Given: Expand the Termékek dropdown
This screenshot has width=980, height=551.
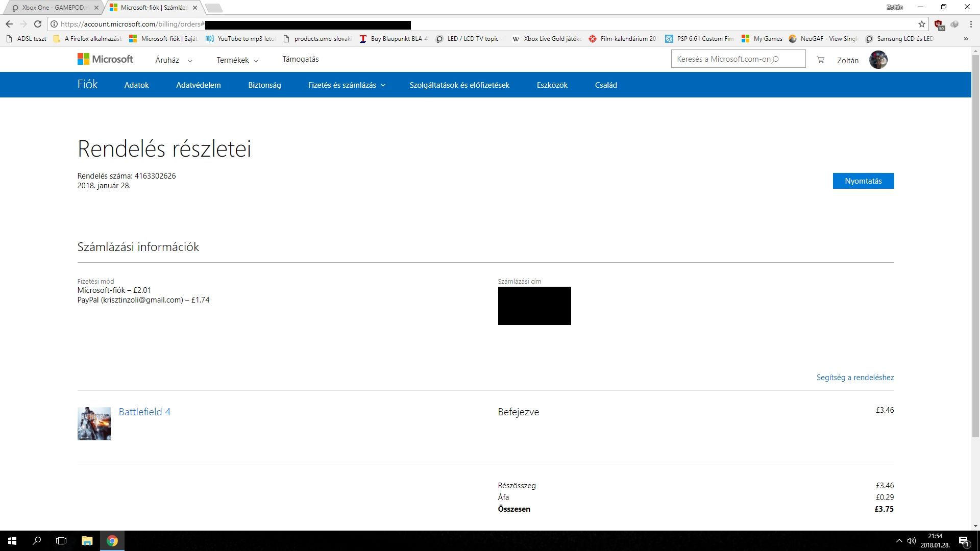Looking at the screenshot, I should 237,60.
